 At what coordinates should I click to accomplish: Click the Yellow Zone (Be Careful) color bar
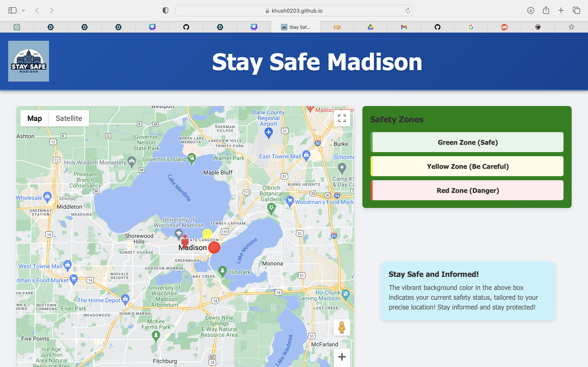click(372, 166)
